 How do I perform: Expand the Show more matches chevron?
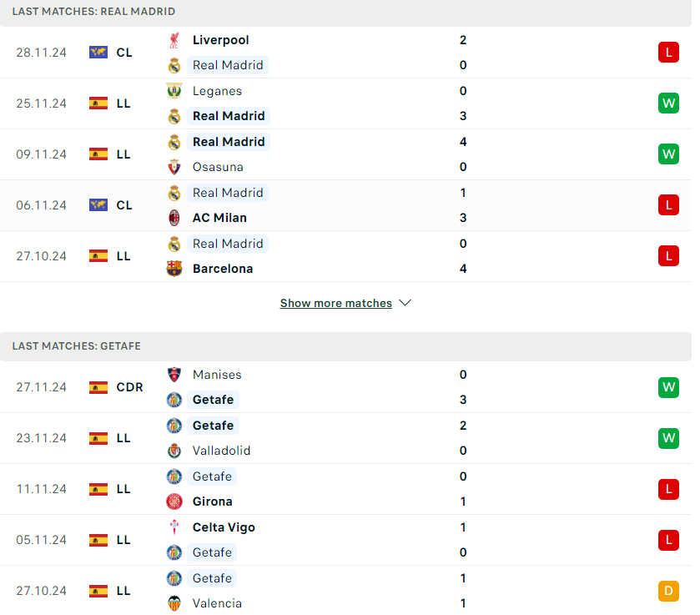click(x=405, y=303)
